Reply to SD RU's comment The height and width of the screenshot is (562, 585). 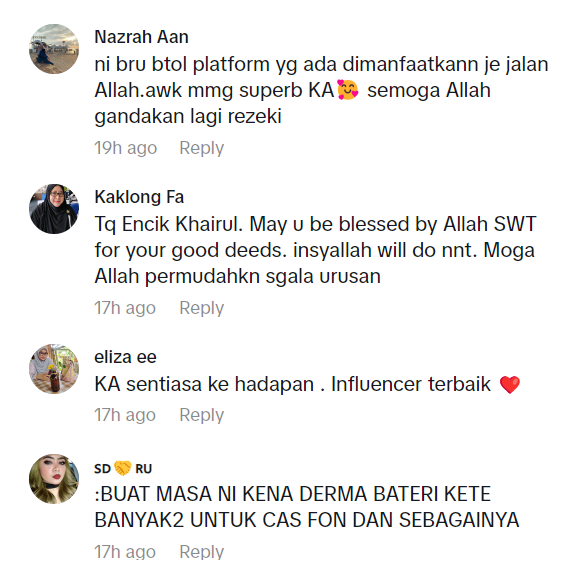tap(201, 552)
